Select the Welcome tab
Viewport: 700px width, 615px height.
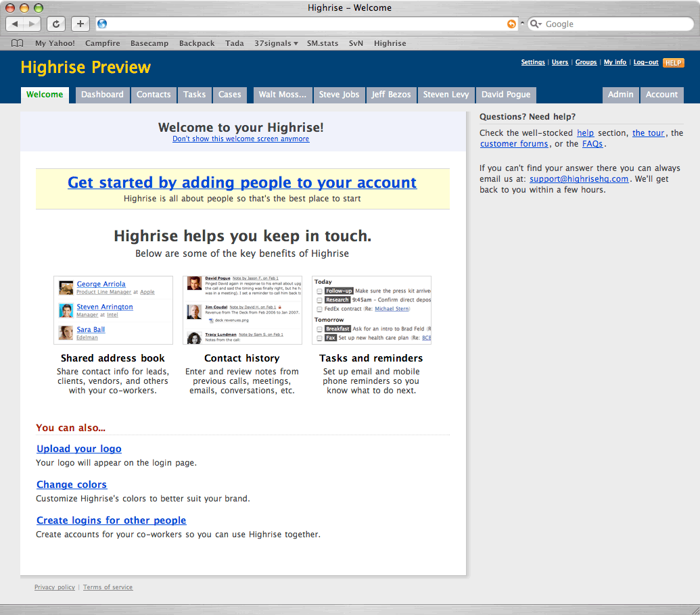(45, 95)
